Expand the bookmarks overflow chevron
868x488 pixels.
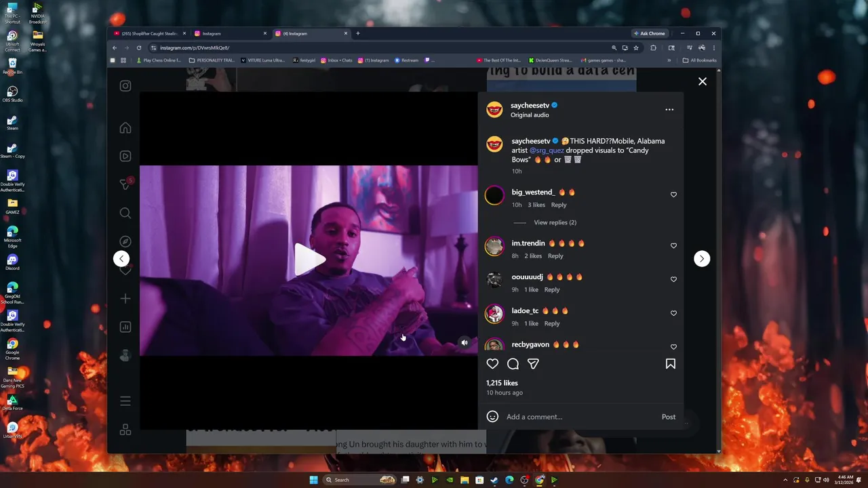pos(669,60)
